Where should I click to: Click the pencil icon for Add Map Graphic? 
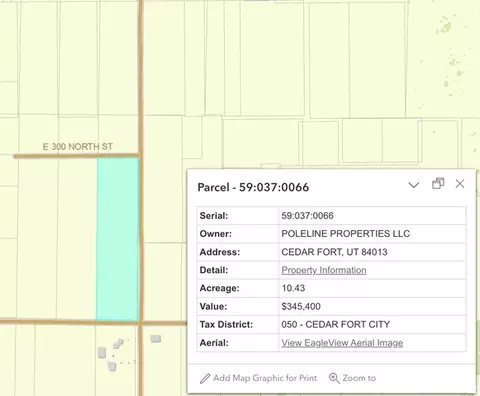(x=205, y=378)
